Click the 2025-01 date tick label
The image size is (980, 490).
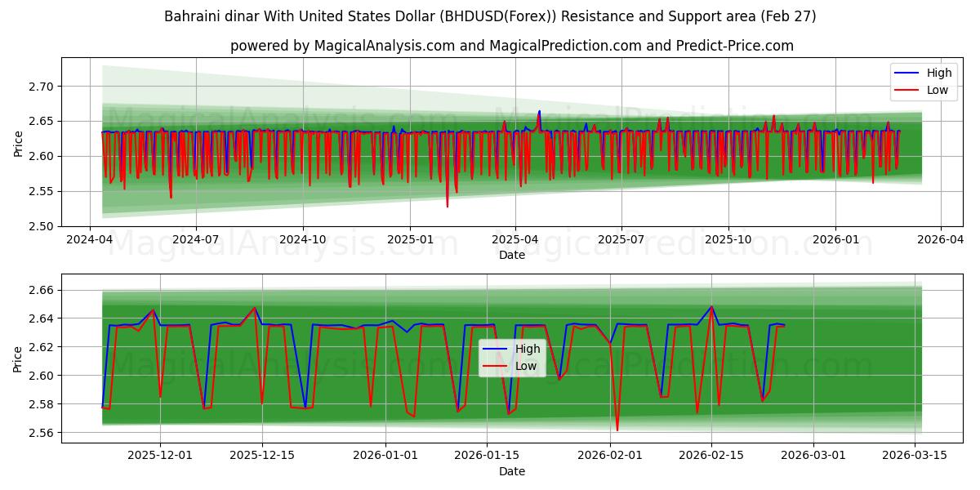[x=409, y=241]
